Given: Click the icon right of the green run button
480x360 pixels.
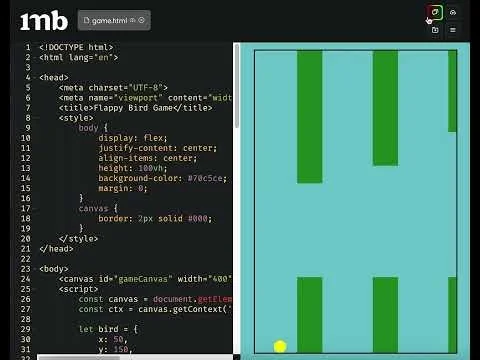Looking at the screenshot, I should 453,13.
